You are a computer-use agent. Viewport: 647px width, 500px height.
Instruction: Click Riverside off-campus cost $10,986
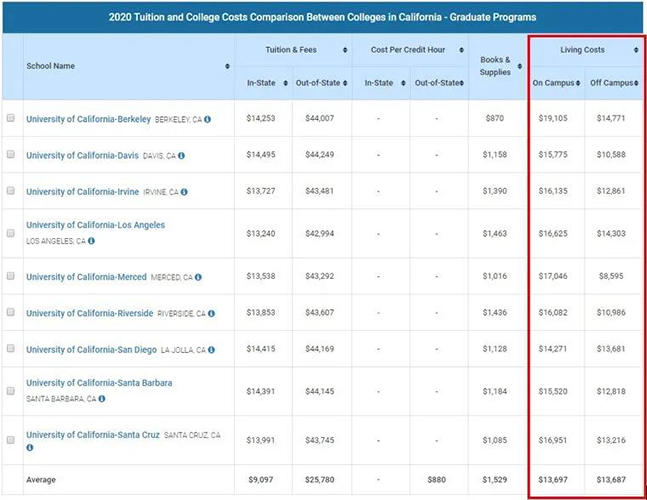611,313
